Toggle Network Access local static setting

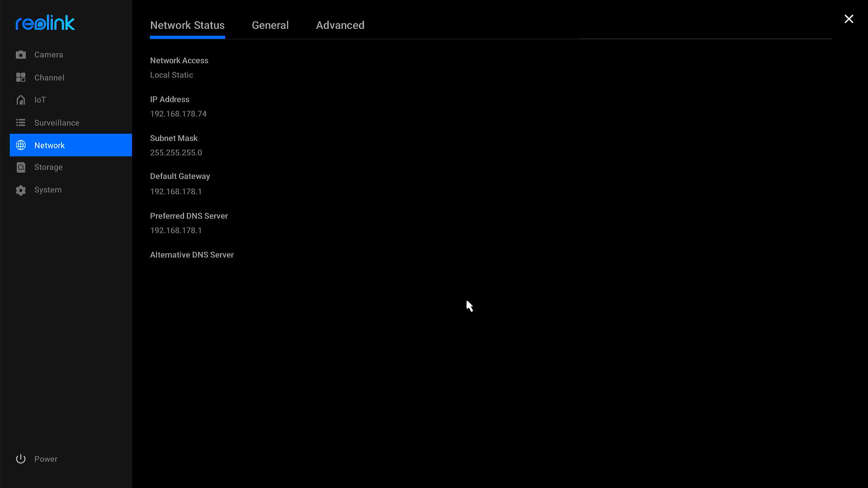click(x=171, y=75)
